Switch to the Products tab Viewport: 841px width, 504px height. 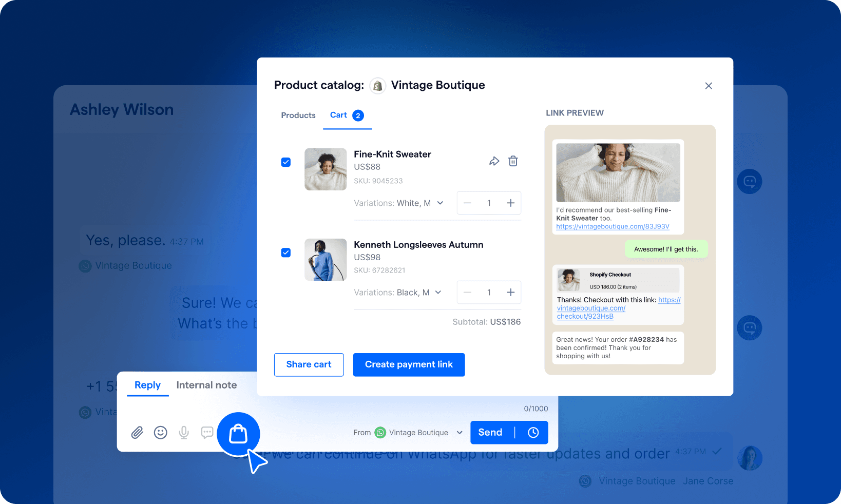pos(298,115)
